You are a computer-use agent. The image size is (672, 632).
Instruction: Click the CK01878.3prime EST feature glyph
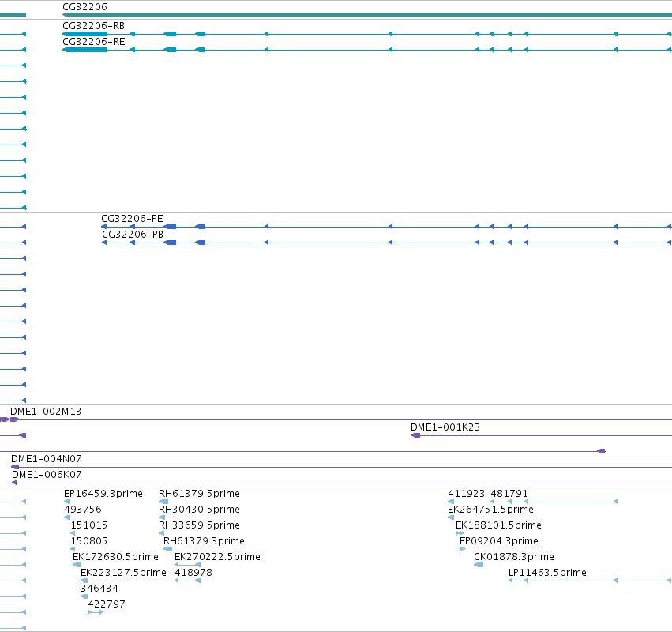click(x=479, y=565)
